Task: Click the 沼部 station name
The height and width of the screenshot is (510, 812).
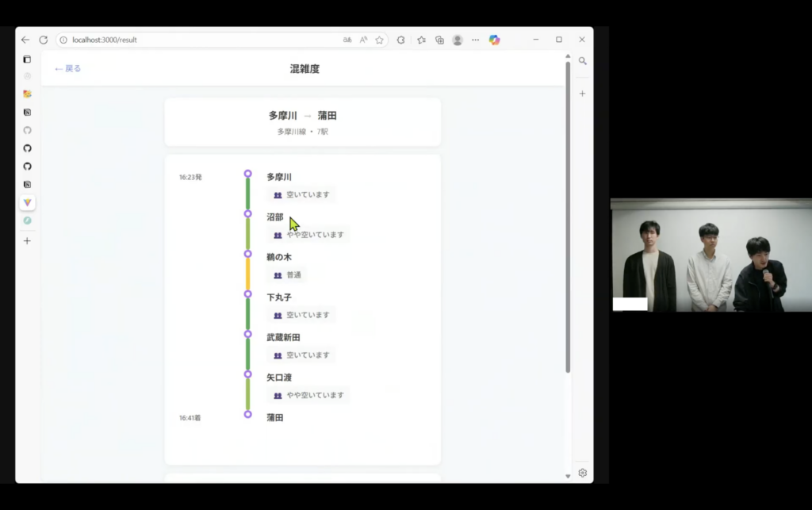Action: [275, 217]
